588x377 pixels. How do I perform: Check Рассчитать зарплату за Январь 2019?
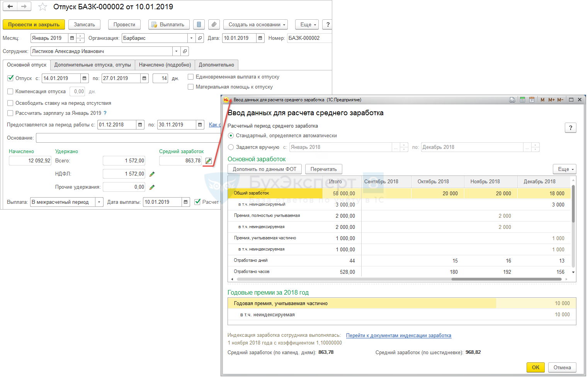pyautogui.click(x=10, y=113)
